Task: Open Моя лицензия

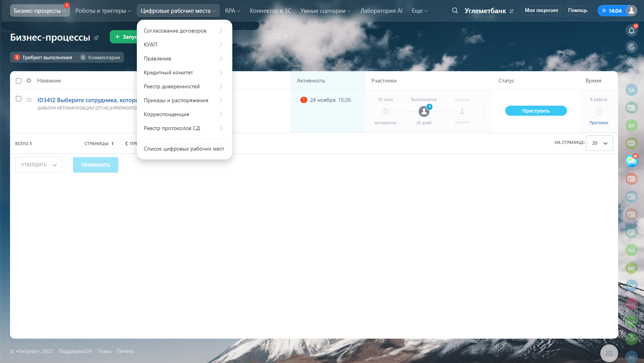Action: click(x=542, y=10)
